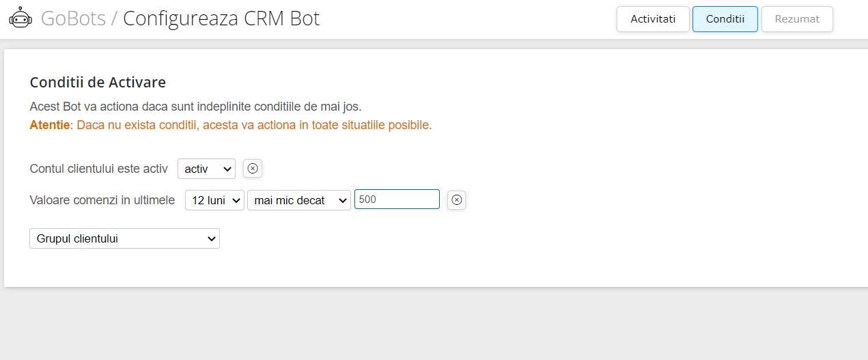Viewport: 868px width, 360px height.
Task: Click the Daca nu exista conditii warning sentence
Action: pyautogui.click(x=254, y=125)
